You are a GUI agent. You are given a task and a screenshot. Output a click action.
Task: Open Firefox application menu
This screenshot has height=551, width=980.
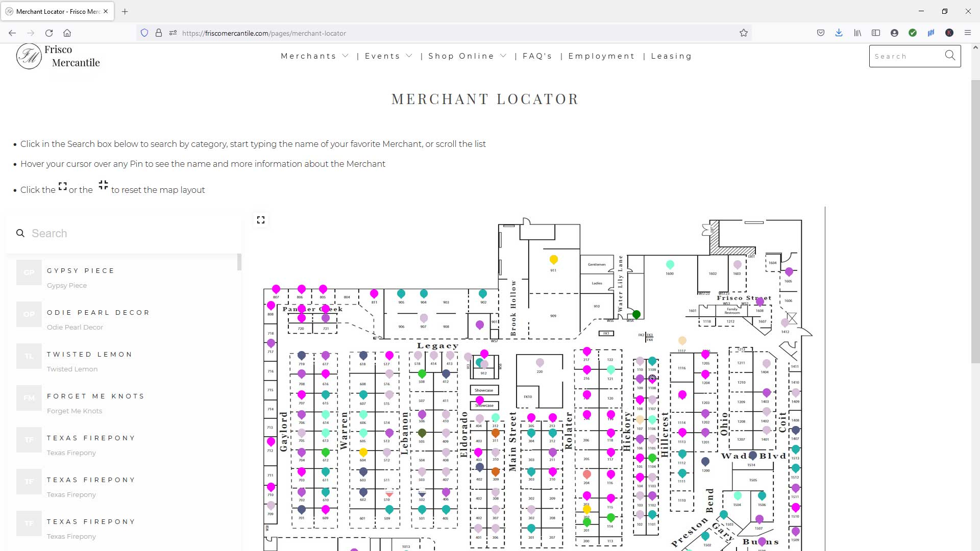point(968,33)
